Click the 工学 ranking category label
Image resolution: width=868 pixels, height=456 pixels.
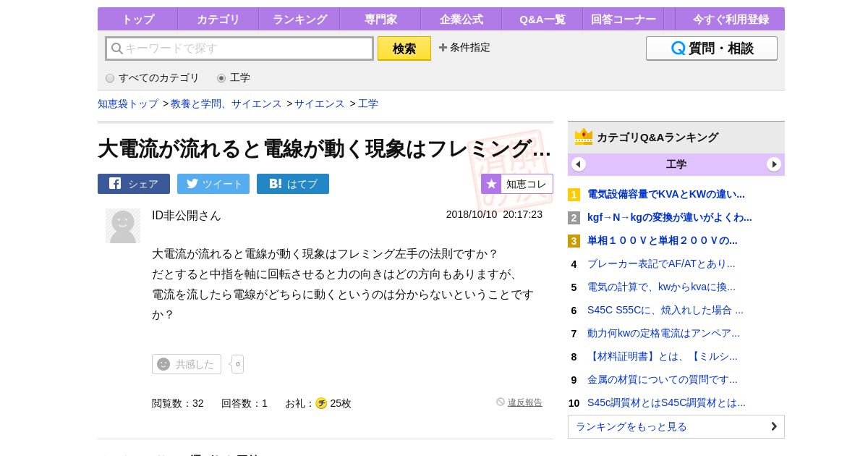(676, 164)
